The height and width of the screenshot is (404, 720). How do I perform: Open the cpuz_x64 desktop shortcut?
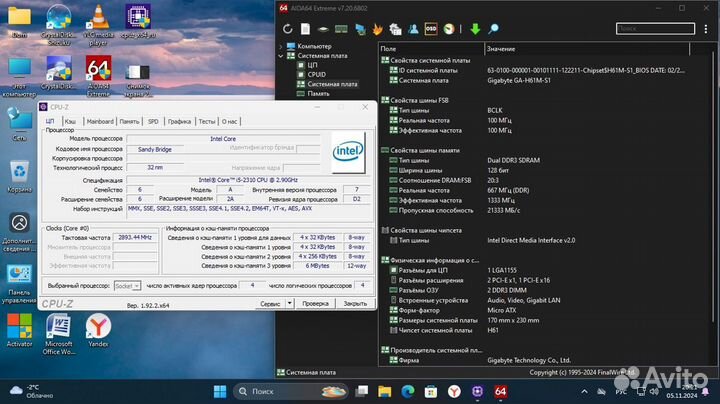(x=138, y=21)
